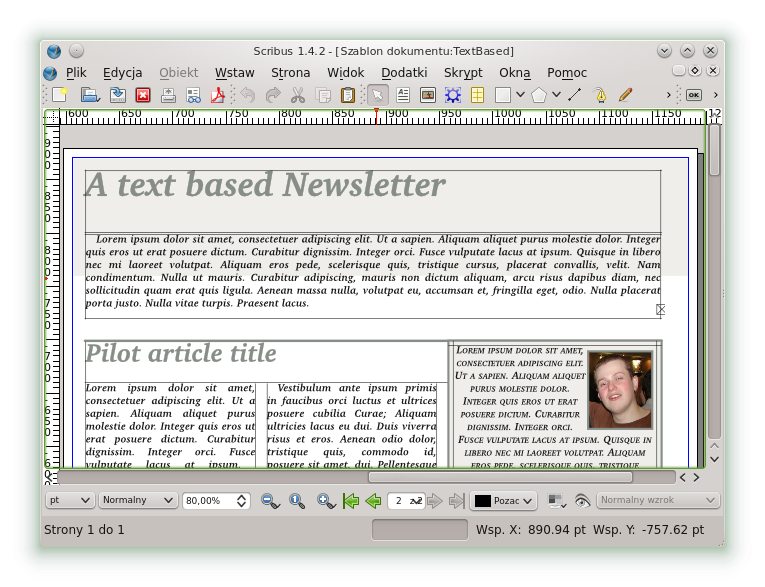Go to the first page arrow
Image resolution: width=765 pixels, height=587 pixels.
351,500
